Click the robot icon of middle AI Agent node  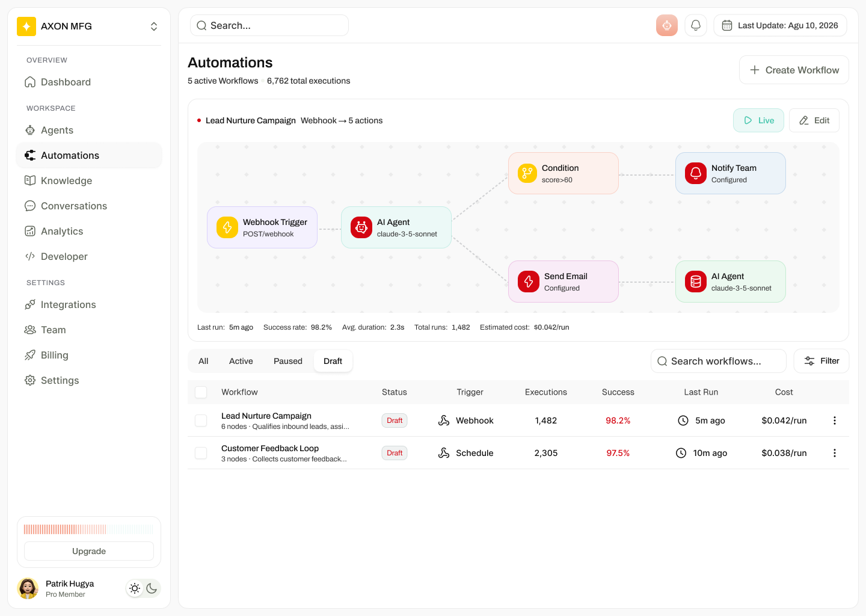(x=361, y=227)
